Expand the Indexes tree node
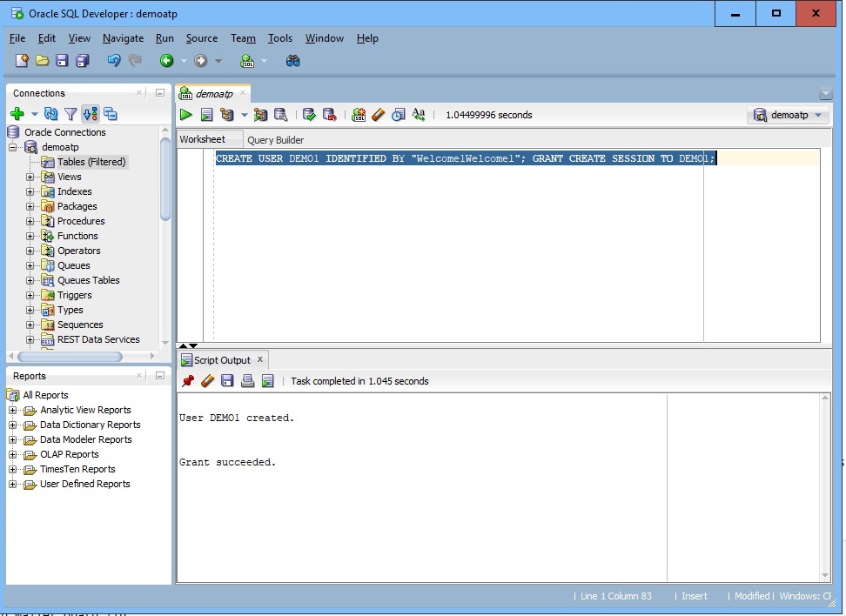 30,191
